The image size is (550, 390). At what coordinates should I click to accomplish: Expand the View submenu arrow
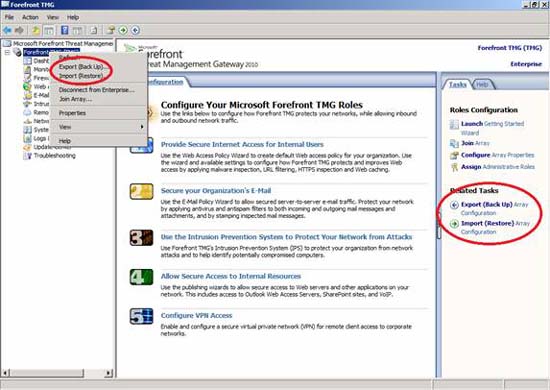tap(142, 127)
